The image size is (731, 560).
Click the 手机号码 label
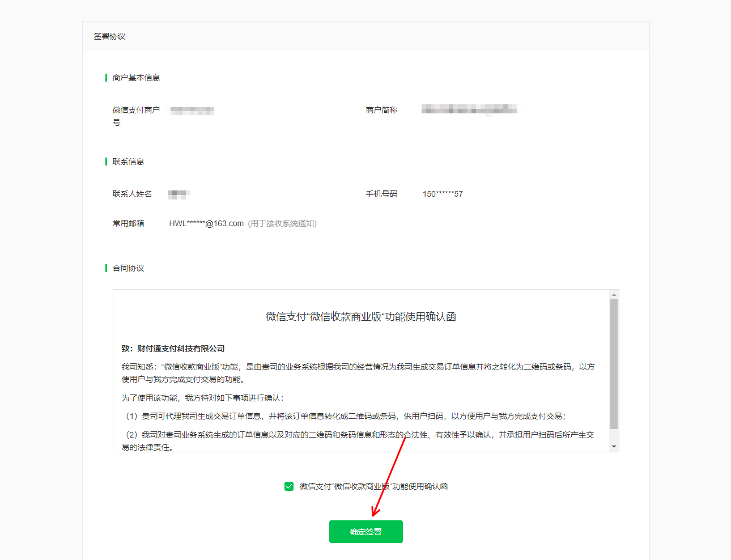[381, 194]
